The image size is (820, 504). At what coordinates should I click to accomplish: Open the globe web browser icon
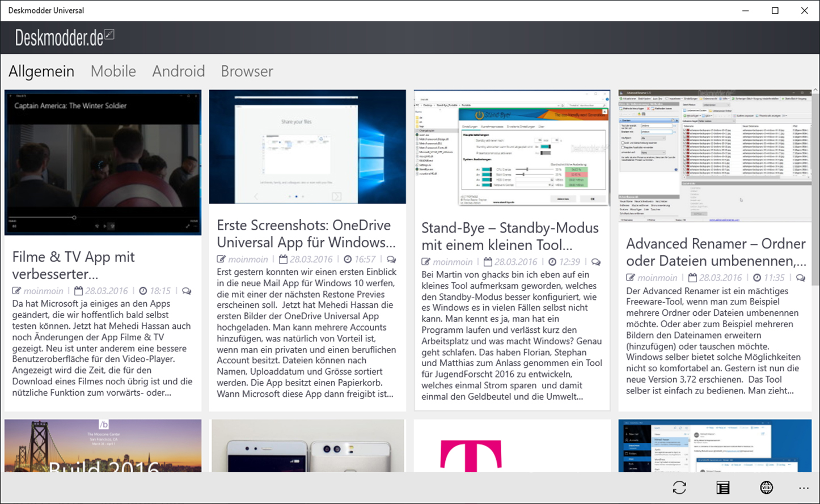(767, 488)
